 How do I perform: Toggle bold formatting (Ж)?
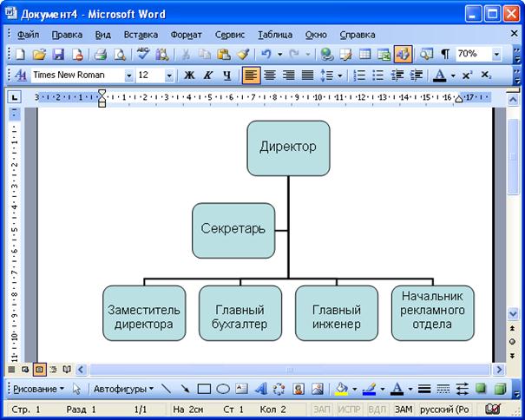(189, 75)
